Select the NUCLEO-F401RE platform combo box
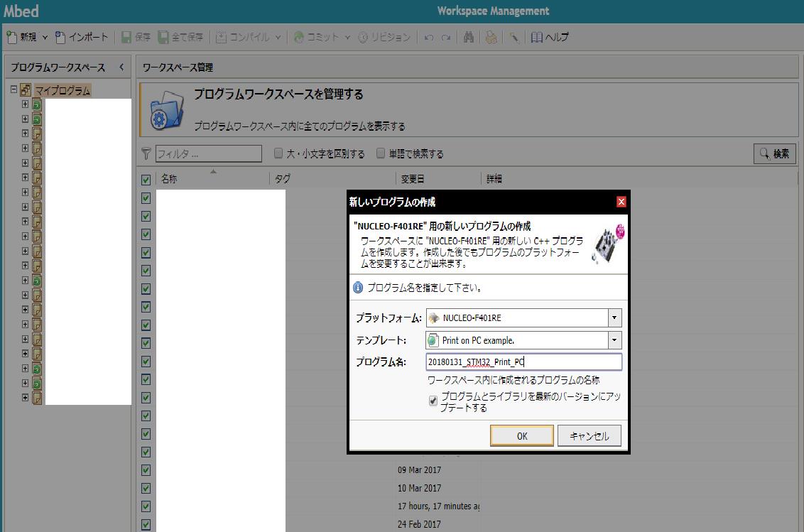 pos(523,318)
